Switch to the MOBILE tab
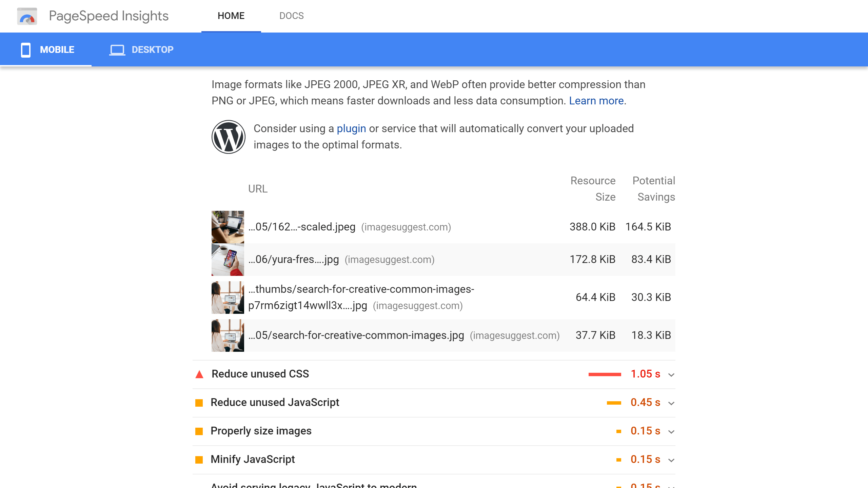868x488 pixels. click(x=56, y=49)
